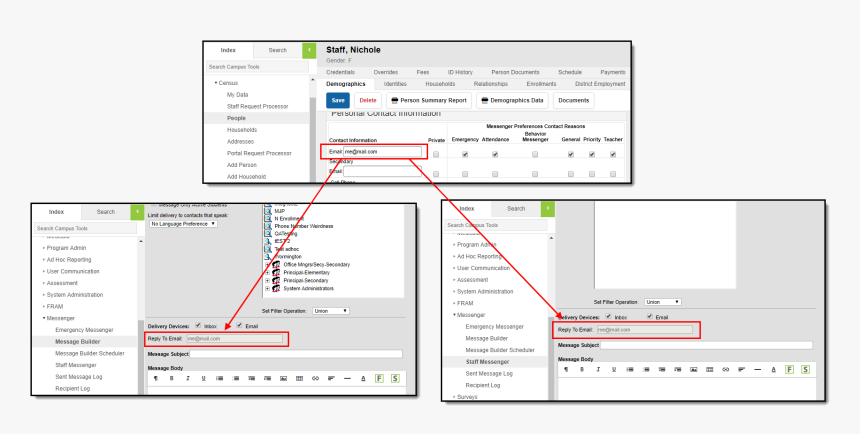This screenshot has width=860, height=434.
Task: Click green F icon in Message Builder toolbar
Action: [x=379, y=378]
